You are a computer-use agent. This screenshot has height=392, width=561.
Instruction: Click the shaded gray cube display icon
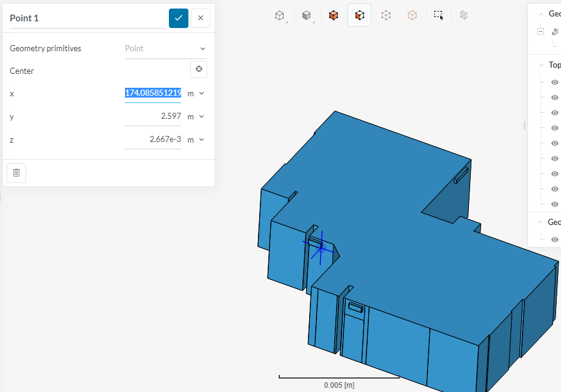pyautogui.click(x=306, y=15)
